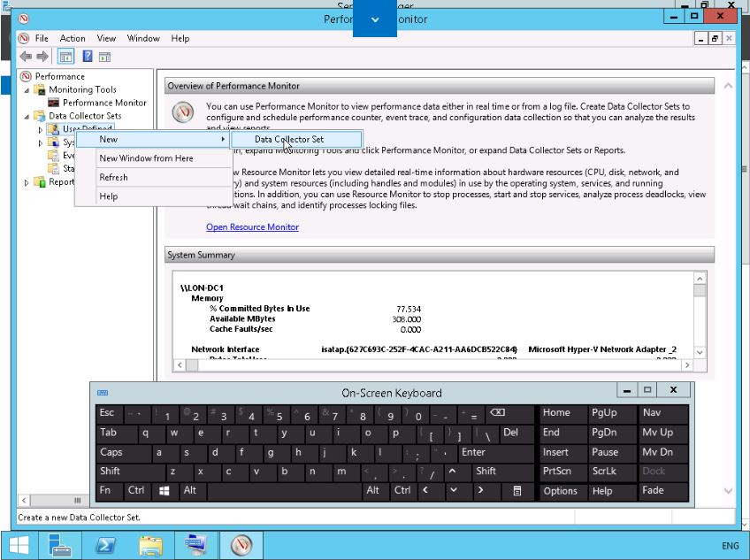This screenshot has width=750, height=560.
Task: Launch PowerShell from the taskbar
Action: (x=105, y=545)
